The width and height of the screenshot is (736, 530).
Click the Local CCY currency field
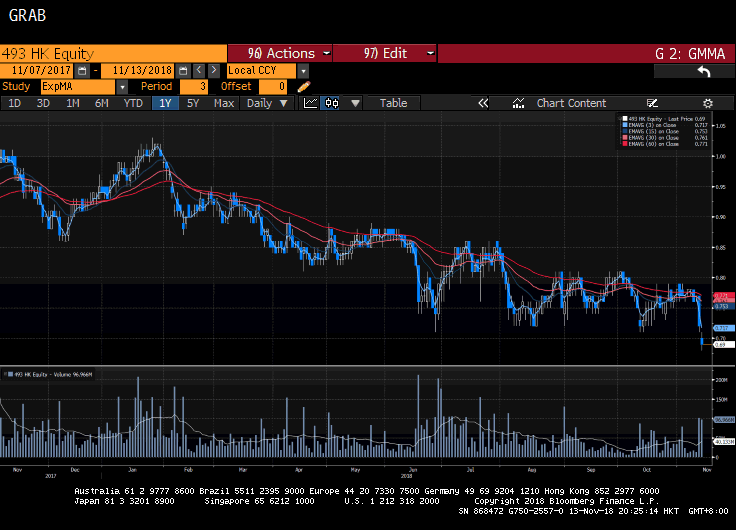click(261, 71)
